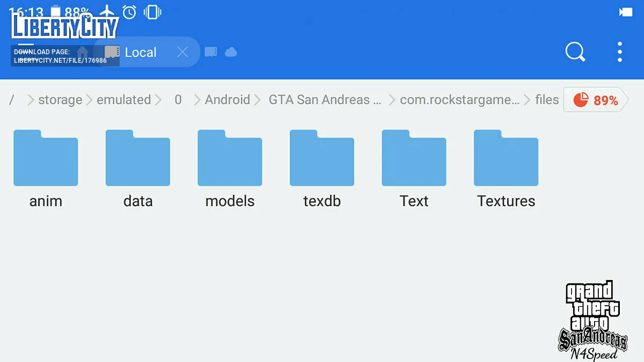Open the network device tab icon

pos(211,52)
